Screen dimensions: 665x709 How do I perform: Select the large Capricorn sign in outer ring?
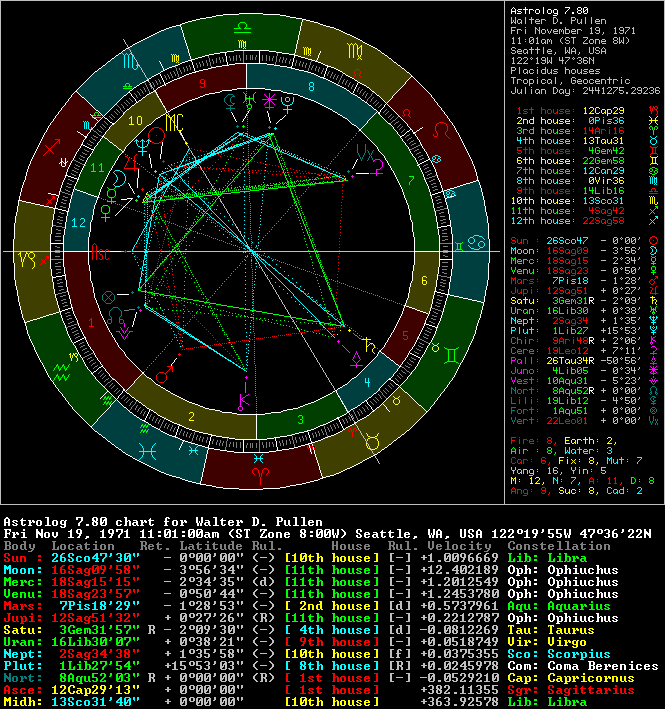click(27, 260)
